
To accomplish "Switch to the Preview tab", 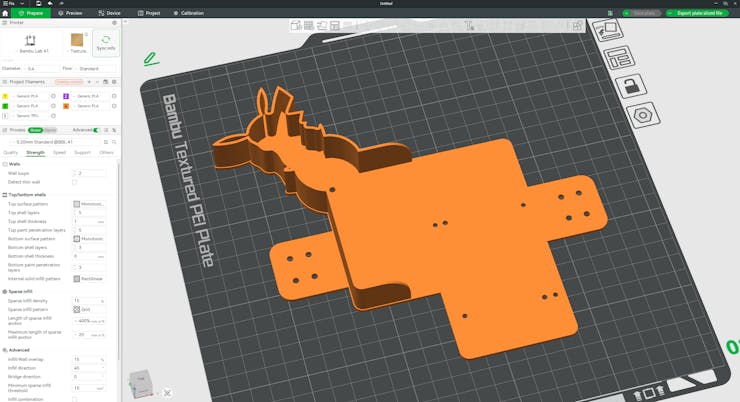I will tap(70, 13).
